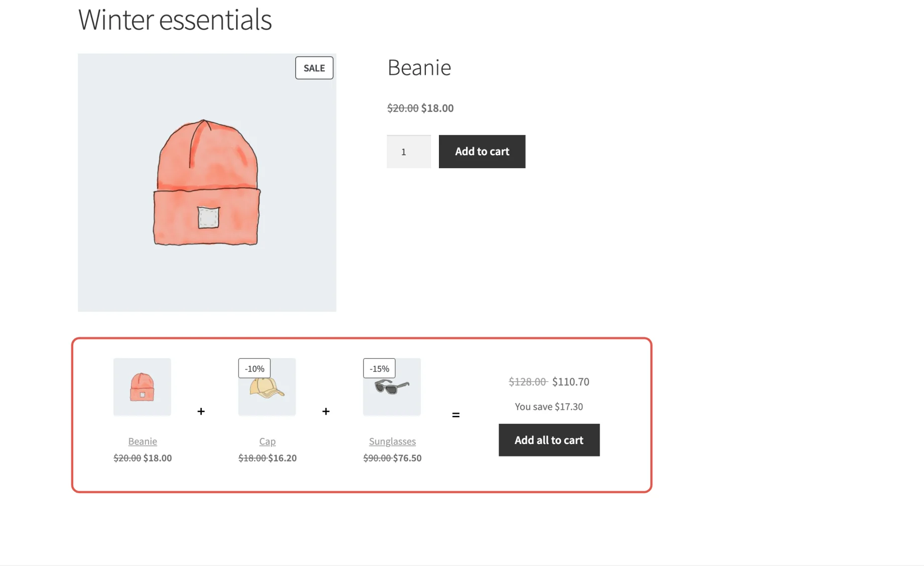Click the $128.00 crossed-out bundle price
This screenshot has width=924, height=566.
[527, 382]
